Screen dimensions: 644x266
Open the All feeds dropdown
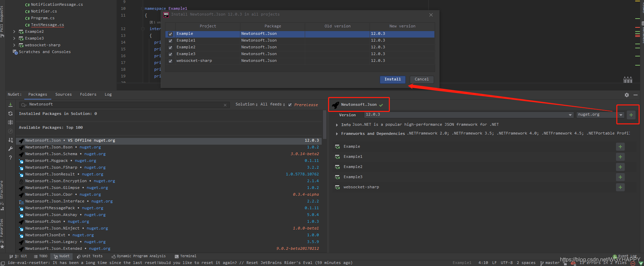(x=273, y=104)
